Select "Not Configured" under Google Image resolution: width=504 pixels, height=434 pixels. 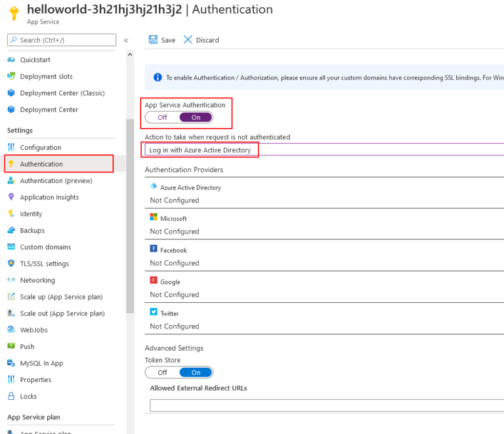(x=175, y=294)
